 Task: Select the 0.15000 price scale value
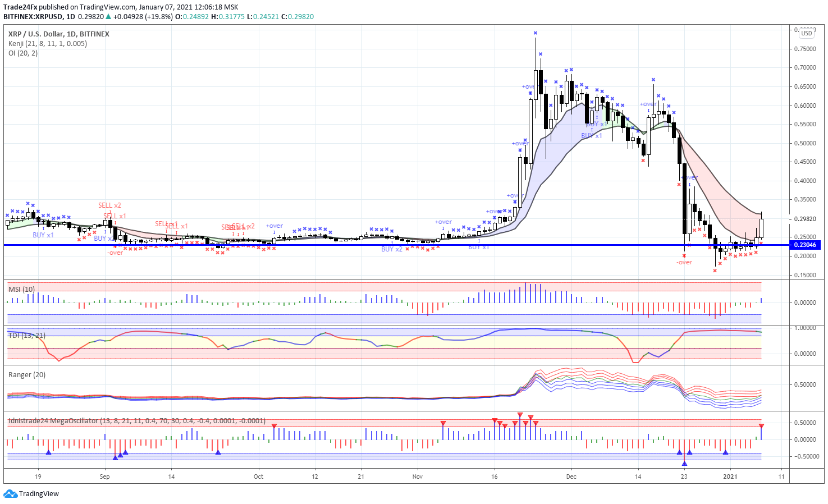pyautogui.click(x=805, y=275)
